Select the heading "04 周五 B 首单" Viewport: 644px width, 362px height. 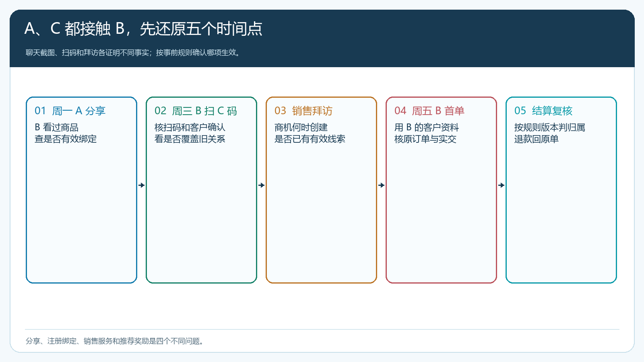point(429,111)
